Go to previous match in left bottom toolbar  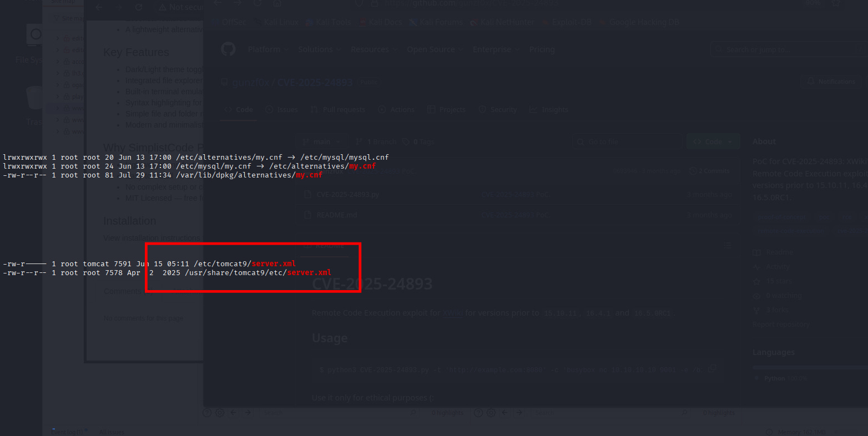pyautogui.click(x=234, y=413)
